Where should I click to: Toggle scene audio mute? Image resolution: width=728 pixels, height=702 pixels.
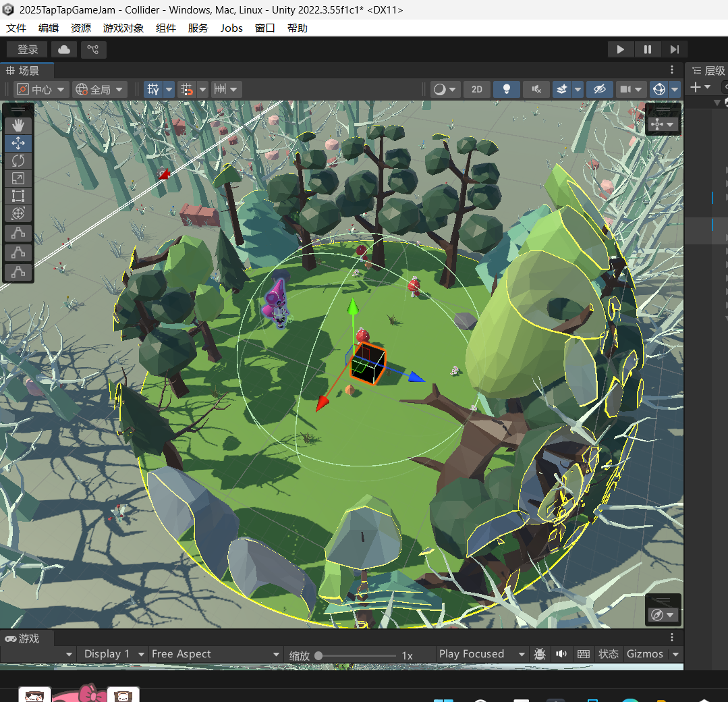click(536, 89)
